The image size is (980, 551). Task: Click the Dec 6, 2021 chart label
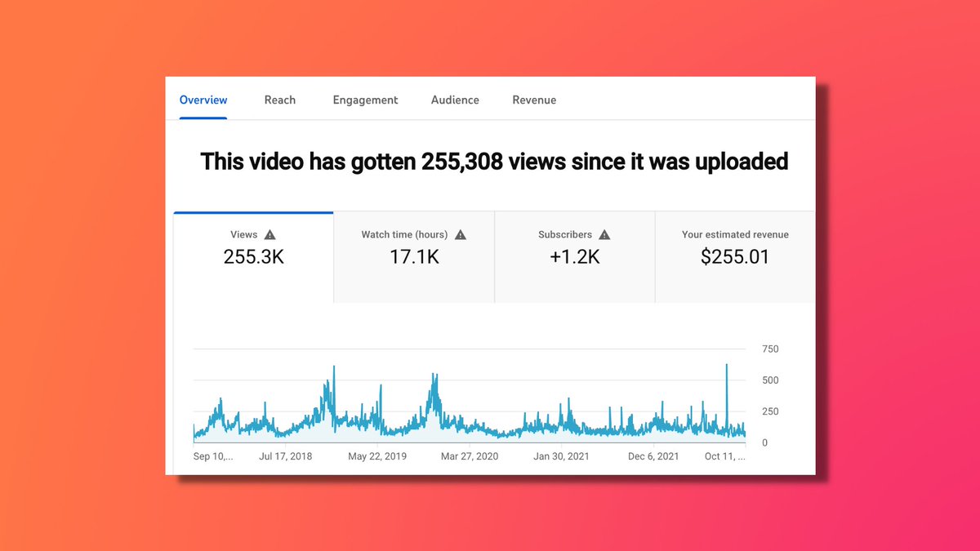[x=653, y=456]
